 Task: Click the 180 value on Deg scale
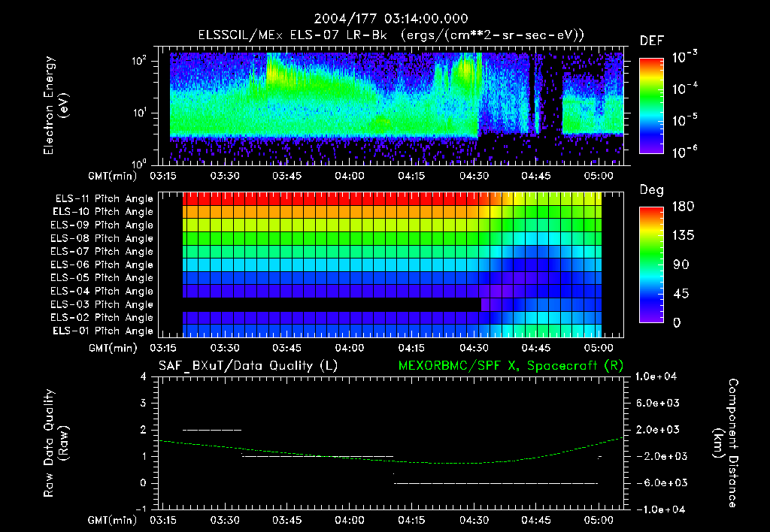(x=683, y=207)
